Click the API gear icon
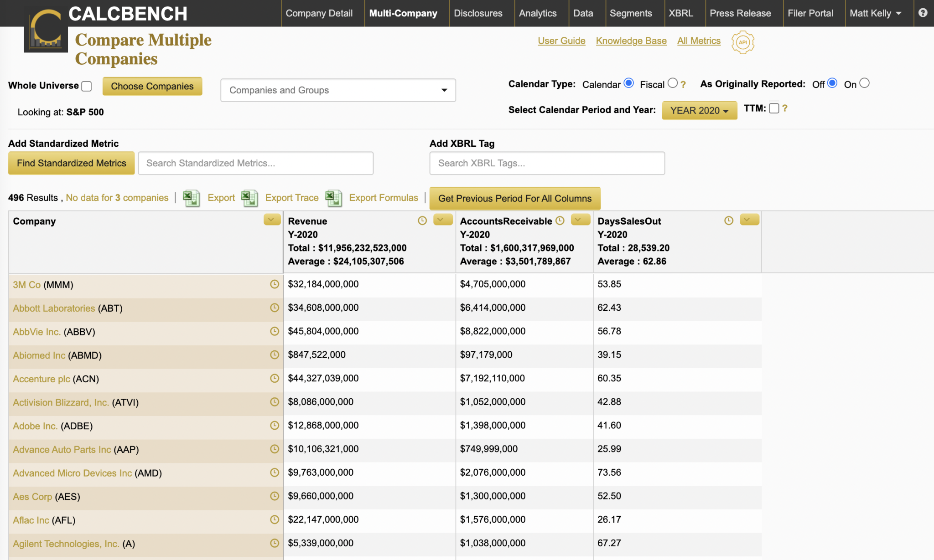Screen dimensions: 934x560 point(742,42)
